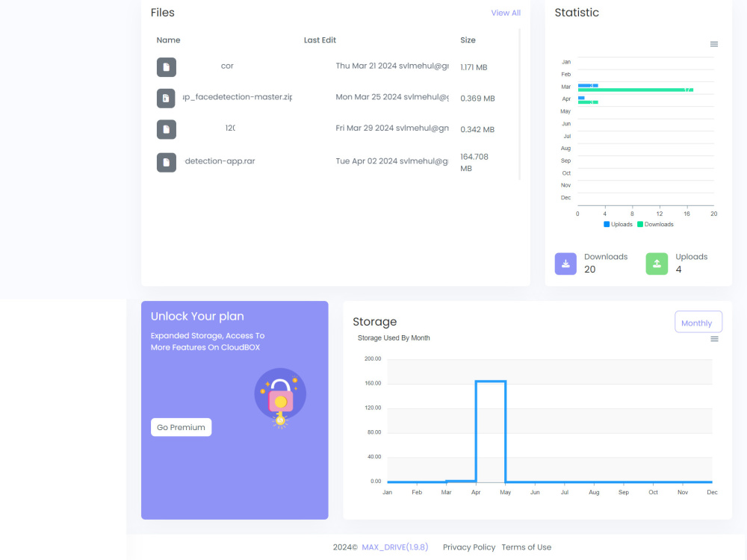
Task: Open the Statistic panel hamburger menu
Action: [714, 44]
